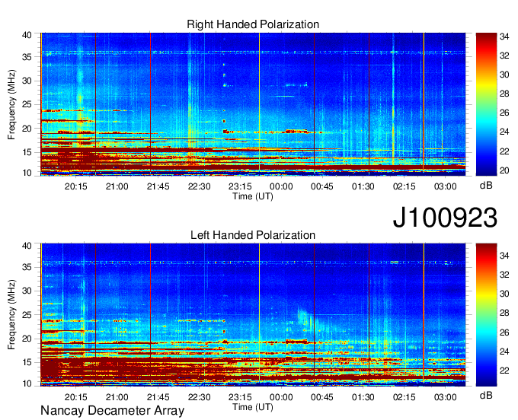Click the 'Frequency (MHz)' label of top plot
Screen dimensions: 518x420
tap(11, 104)
